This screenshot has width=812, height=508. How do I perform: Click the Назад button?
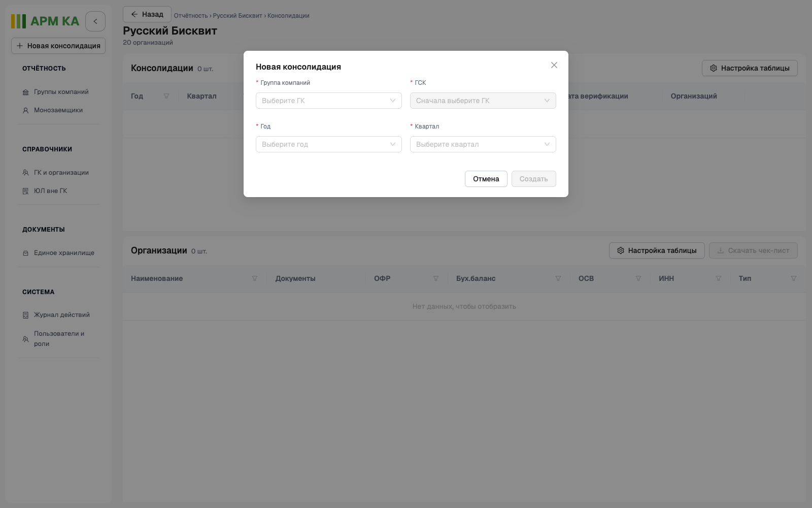pyautogui.click(x=147, y=14)
